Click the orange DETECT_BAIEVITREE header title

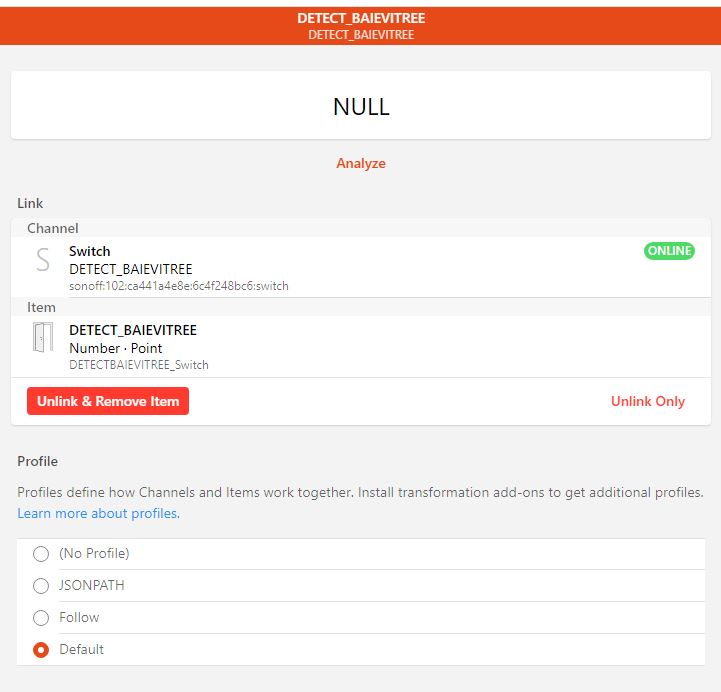[361, 18]
